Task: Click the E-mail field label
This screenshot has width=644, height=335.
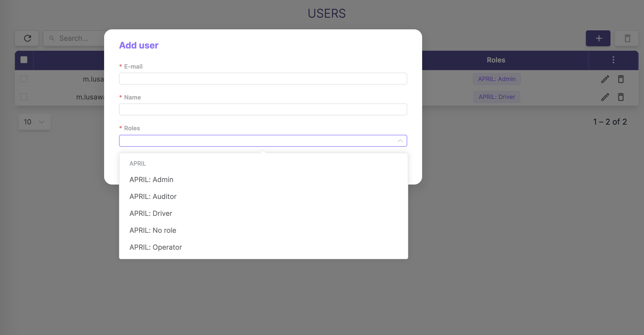Action: pyautogui.click(x=133, y=67)
